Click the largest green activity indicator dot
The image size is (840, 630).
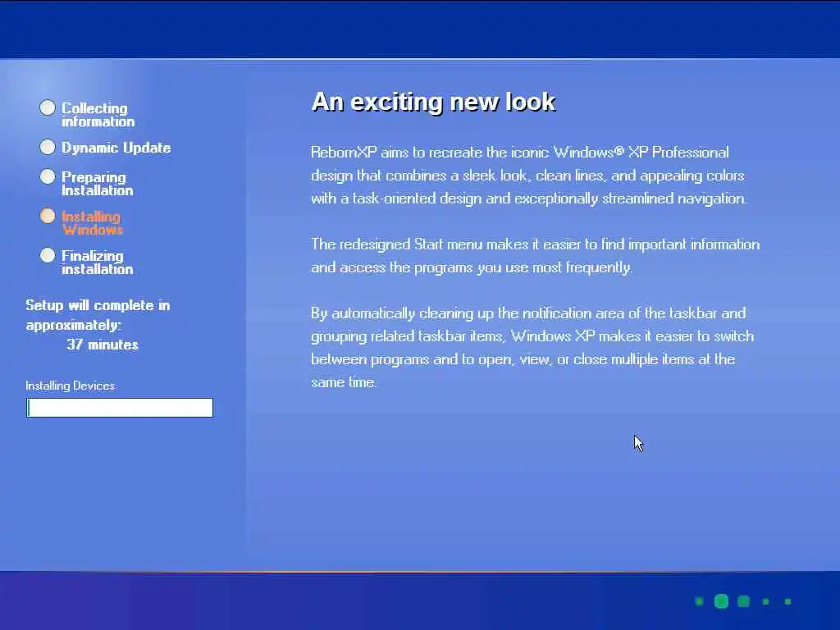click(722, 601)
